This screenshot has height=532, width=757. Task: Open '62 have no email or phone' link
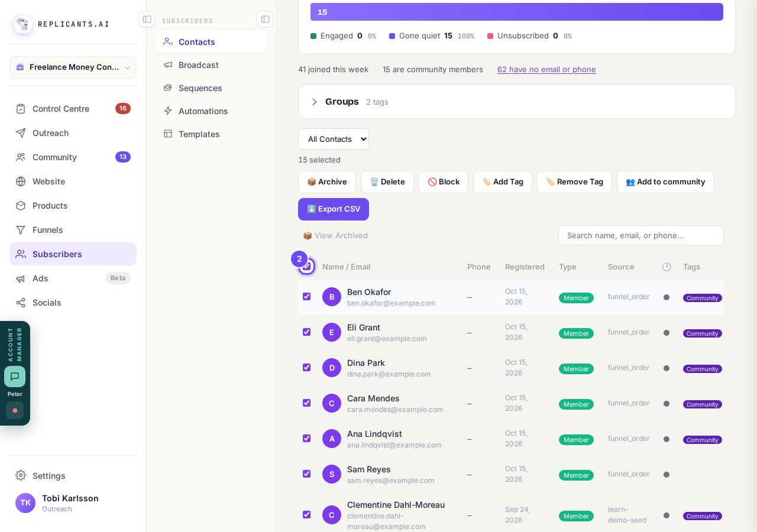pyautogui.click(x=546, y=69)
